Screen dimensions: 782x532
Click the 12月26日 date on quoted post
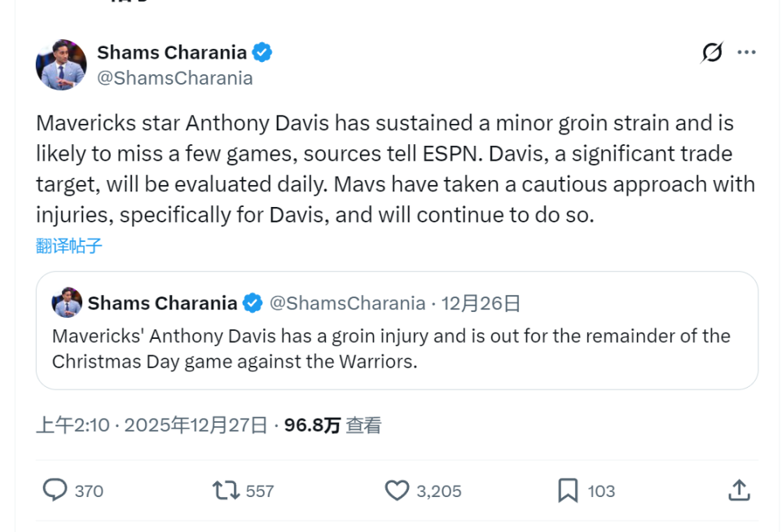pos(481,304)
